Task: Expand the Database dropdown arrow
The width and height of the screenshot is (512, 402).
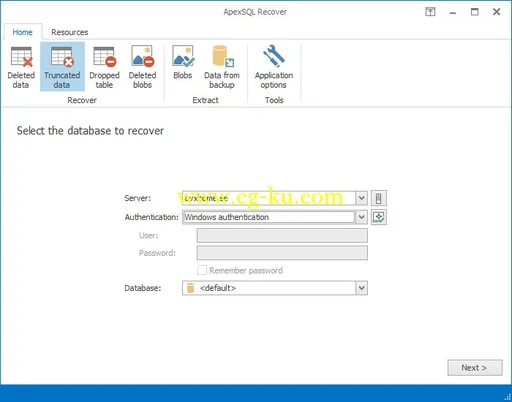Action: pyautogui.click(x=361, y=288)
